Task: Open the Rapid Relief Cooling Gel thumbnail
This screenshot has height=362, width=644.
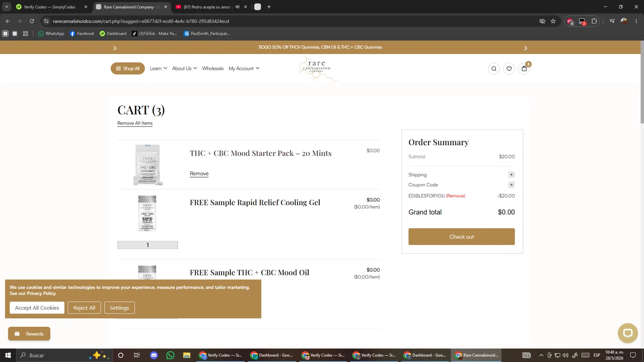Action: 147,213
